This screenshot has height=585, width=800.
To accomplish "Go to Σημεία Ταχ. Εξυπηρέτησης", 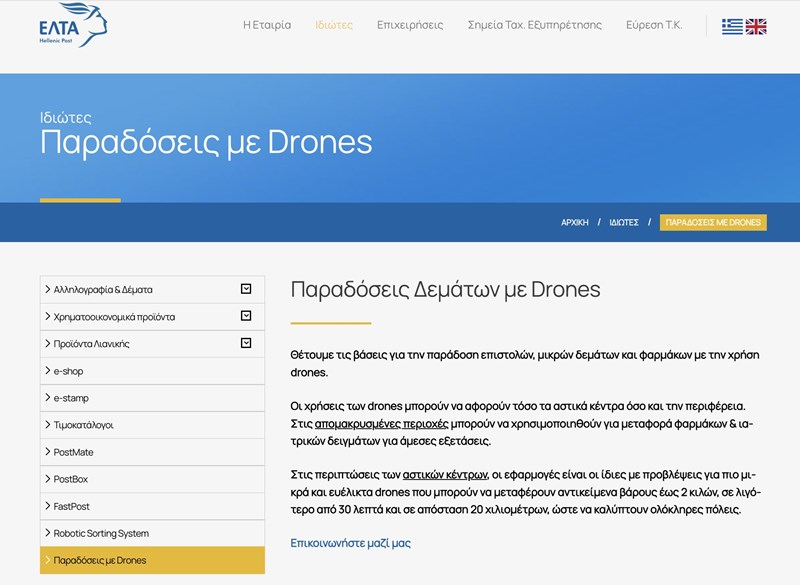I will pyautogui.click(x=534, y=25).
